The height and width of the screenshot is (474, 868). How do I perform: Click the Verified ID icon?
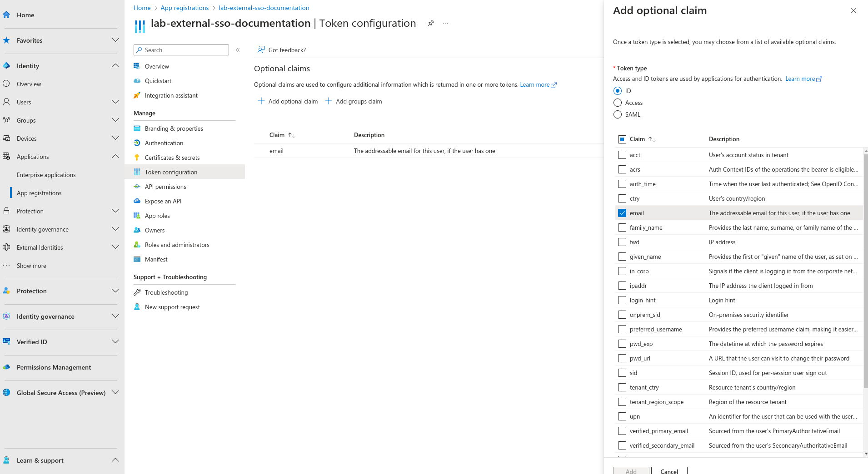click(6, 342)
